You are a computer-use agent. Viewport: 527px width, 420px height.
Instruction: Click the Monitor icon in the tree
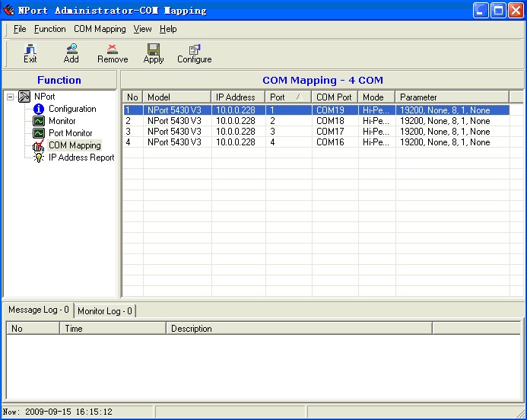coord(39,121)
